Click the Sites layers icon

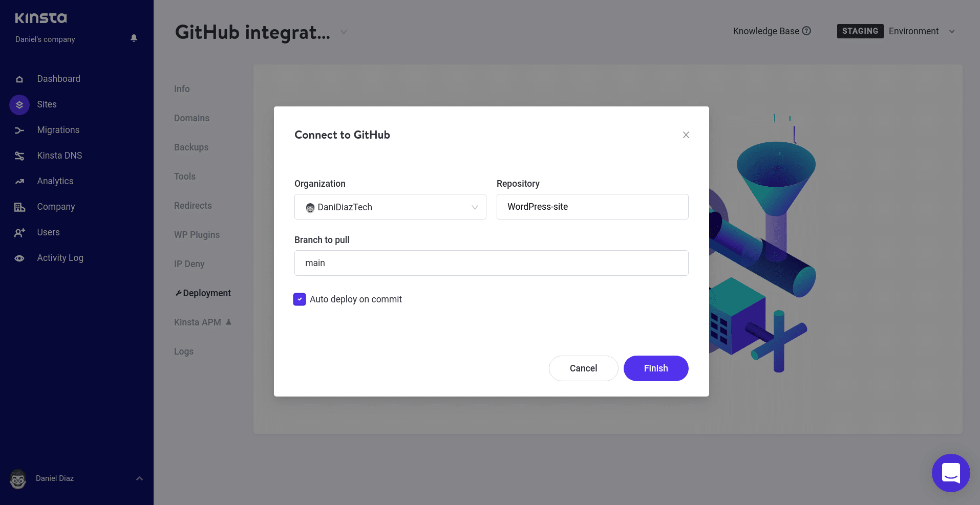pyautogui.click(x=19, y=105)
